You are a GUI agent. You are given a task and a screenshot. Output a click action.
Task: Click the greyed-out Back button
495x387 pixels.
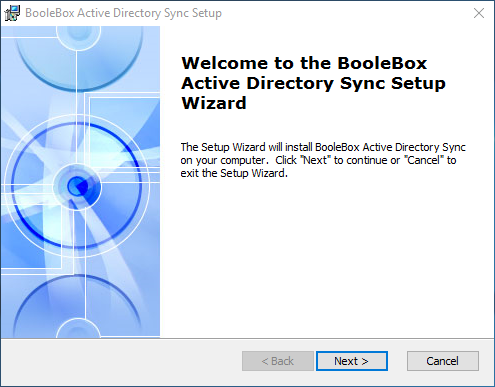(278, 361)
